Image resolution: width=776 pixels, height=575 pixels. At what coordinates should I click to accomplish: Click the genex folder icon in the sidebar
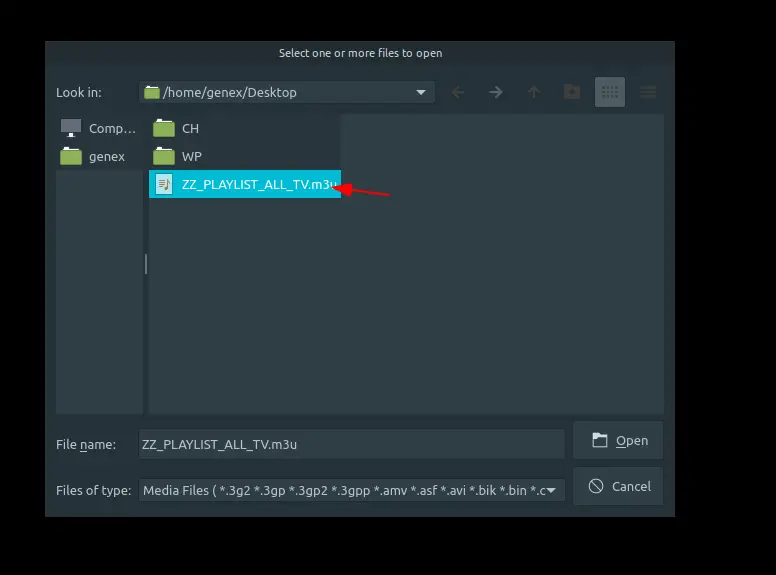[x=71, y=156]
